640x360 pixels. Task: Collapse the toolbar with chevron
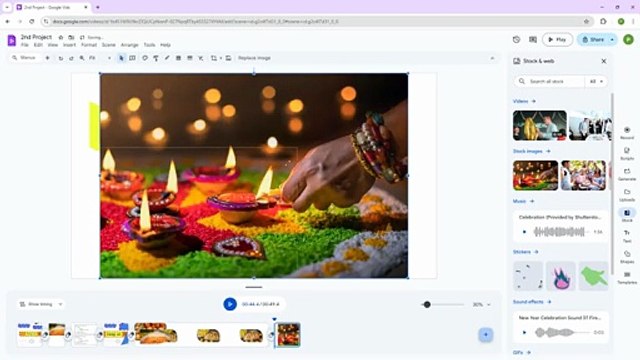coord(493,58)
